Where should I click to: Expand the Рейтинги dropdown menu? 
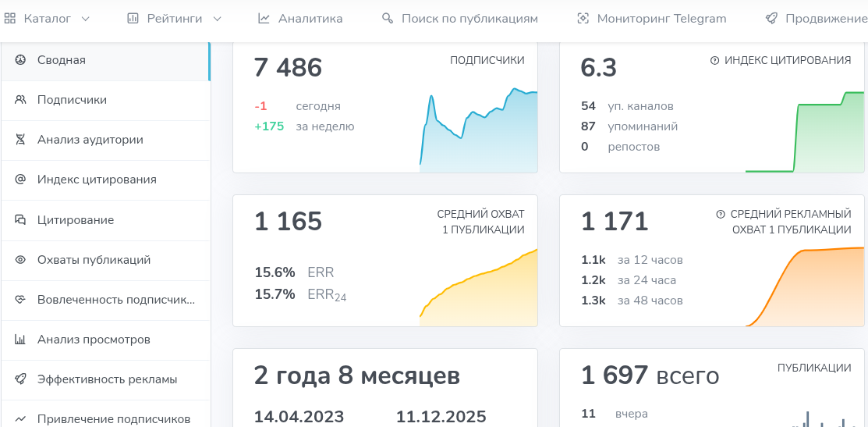click(x=175, y=18)
